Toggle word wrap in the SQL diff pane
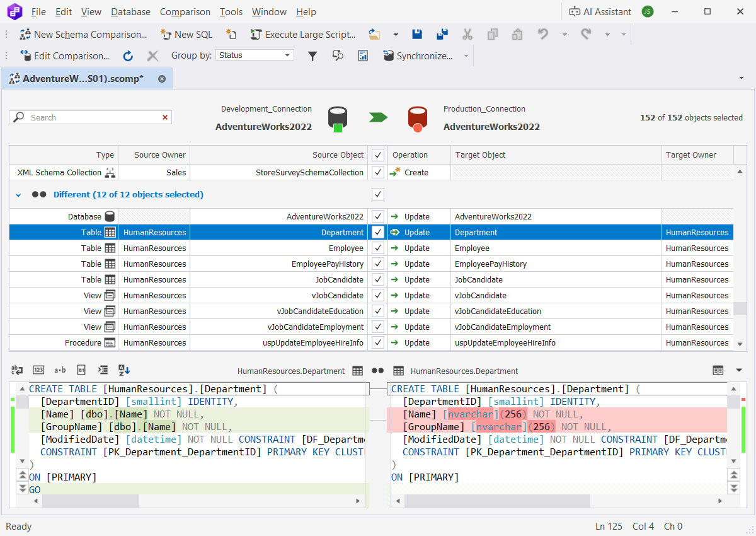756x536 pixels. 16,370
